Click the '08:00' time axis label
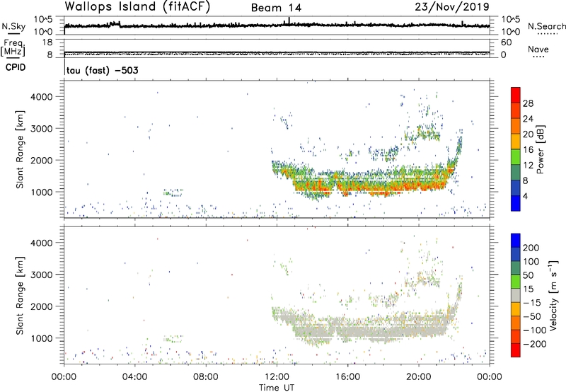Viewport: 566px width, 392px height. pyautogui.click(x=206, y=377)
